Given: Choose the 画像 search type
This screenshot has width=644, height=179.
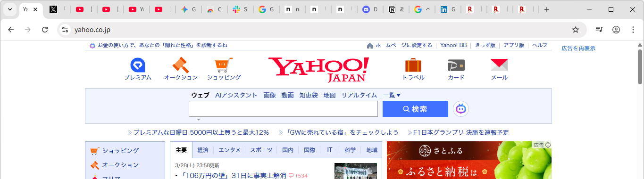Looking at the screenshot, I should coord(269,95).
